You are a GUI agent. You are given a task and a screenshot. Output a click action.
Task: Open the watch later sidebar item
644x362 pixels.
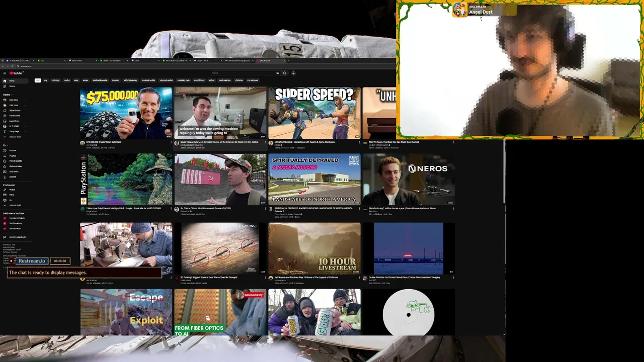point(14,161)
